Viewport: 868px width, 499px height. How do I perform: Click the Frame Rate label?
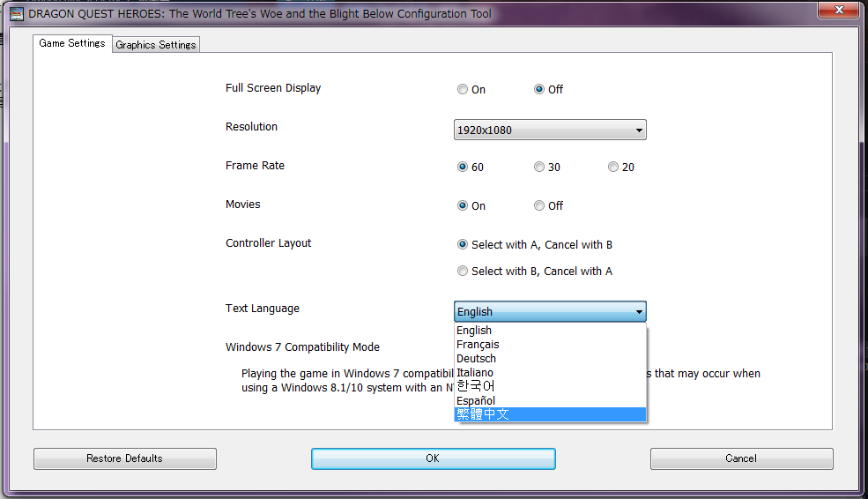(x=255, y=166)
